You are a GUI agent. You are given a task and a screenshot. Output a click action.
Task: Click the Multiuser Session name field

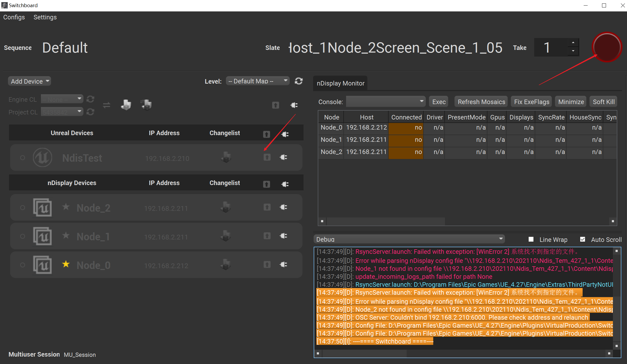(80, 355)
